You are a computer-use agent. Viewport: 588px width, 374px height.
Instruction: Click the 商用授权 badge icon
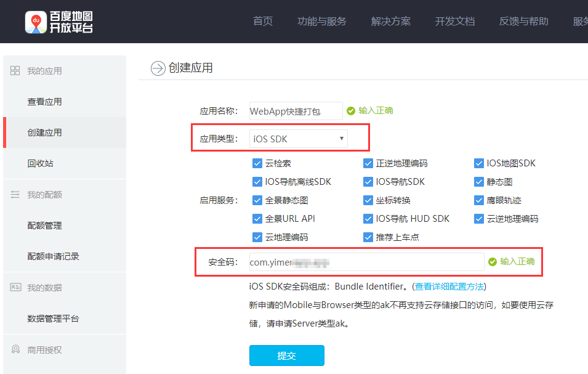point(15,349)
